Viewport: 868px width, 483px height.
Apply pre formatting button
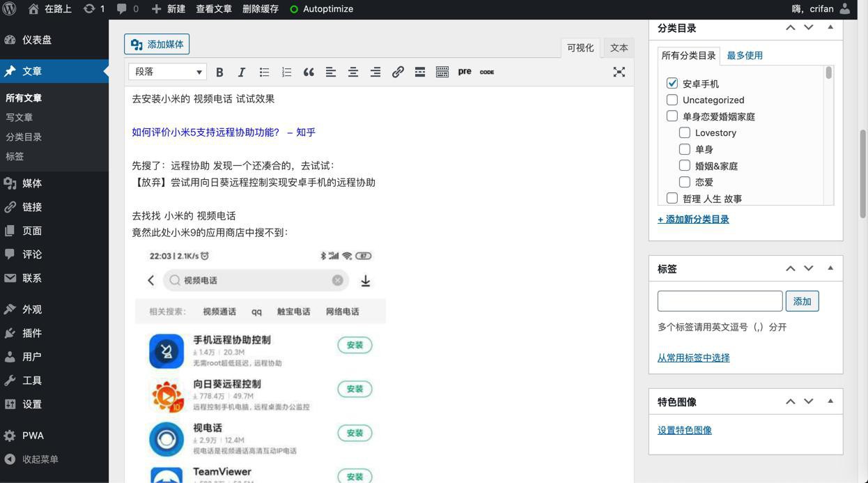465,72
